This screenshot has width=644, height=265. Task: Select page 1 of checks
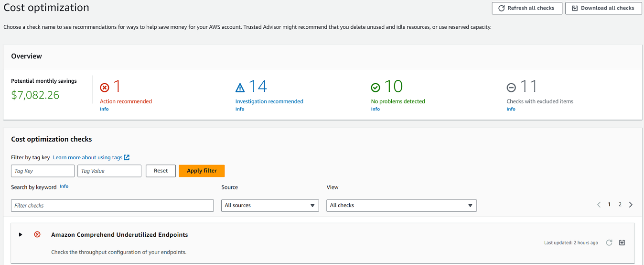609,204
